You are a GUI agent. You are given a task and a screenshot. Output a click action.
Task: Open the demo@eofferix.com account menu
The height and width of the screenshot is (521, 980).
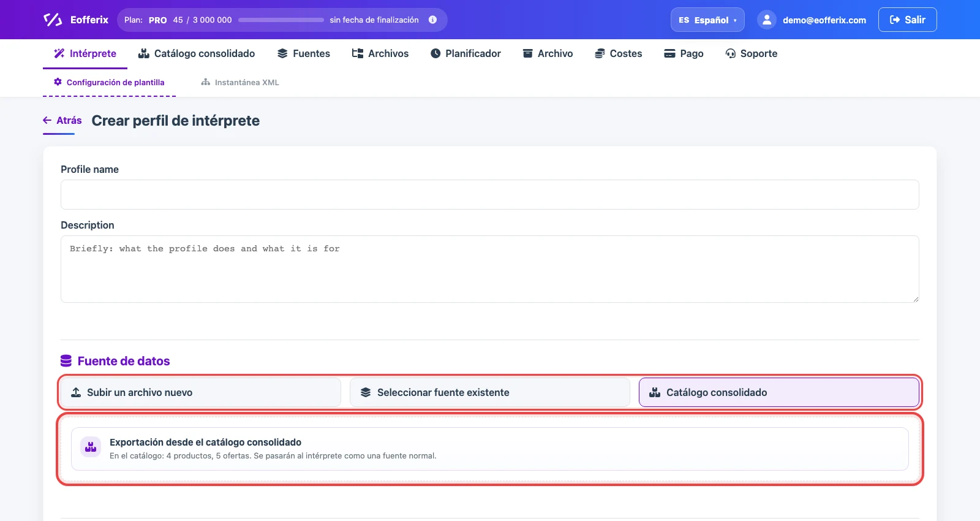tap(812, 20)
